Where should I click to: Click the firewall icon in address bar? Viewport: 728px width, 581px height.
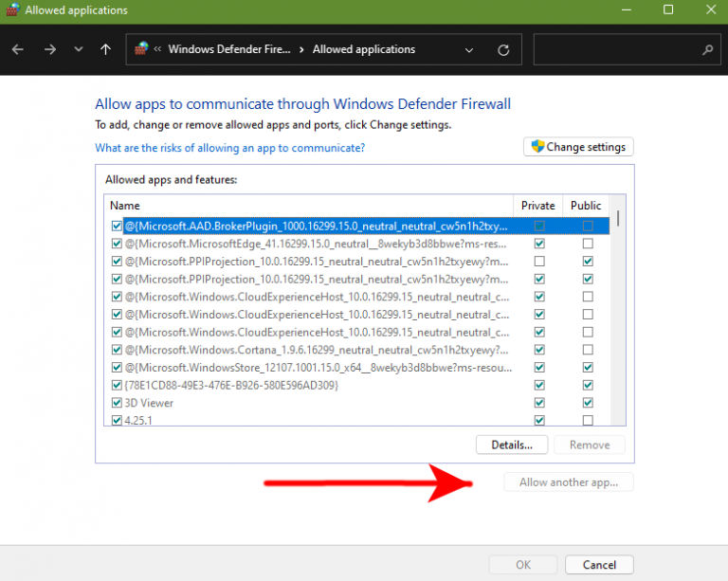click(x=141, y=48)
